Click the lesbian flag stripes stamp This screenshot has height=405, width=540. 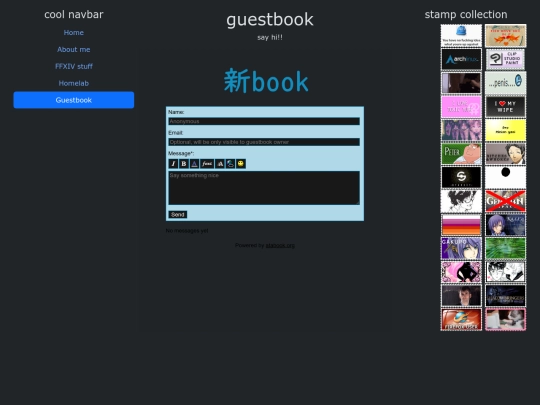click(461, 225)
